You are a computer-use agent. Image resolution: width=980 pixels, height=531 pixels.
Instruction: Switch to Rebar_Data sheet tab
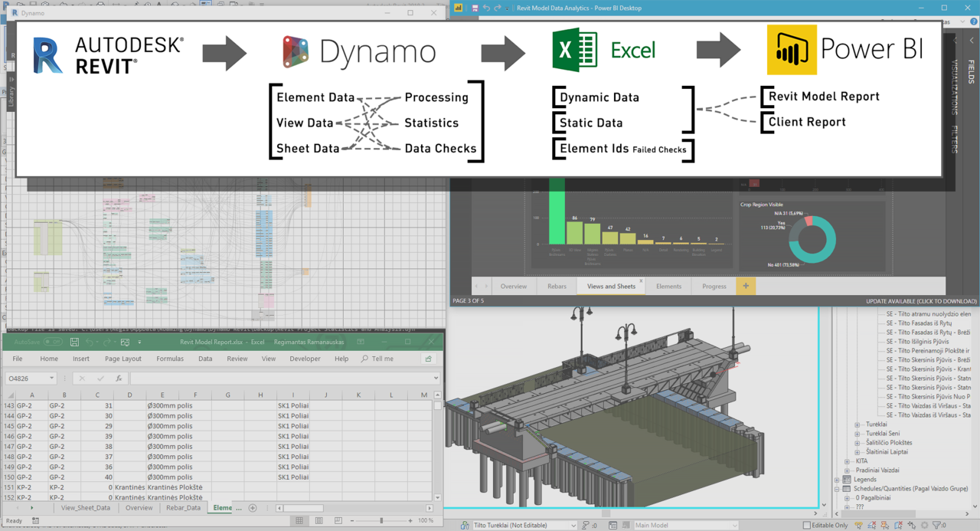tap(182, 508)
